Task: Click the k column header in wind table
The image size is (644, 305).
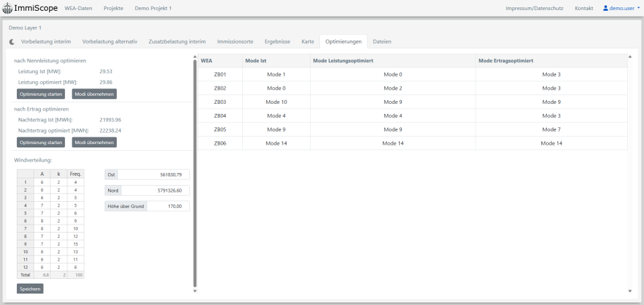Action: coord(58,174)
